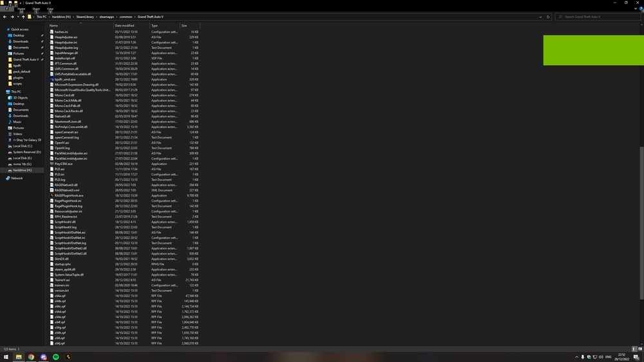Click the Search Grand Theft Auto V box
Screen dimensions: 644x362
coord(598,17)
